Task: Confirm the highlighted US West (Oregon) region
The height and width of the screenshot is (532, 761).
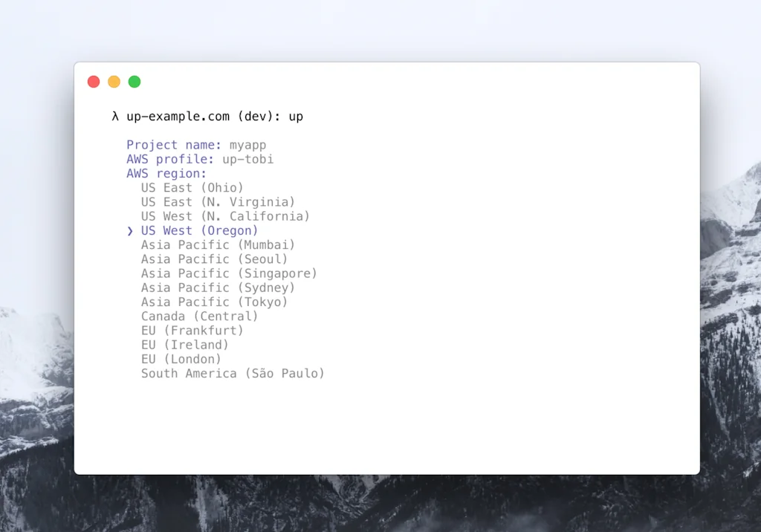Action: point(198,230)
